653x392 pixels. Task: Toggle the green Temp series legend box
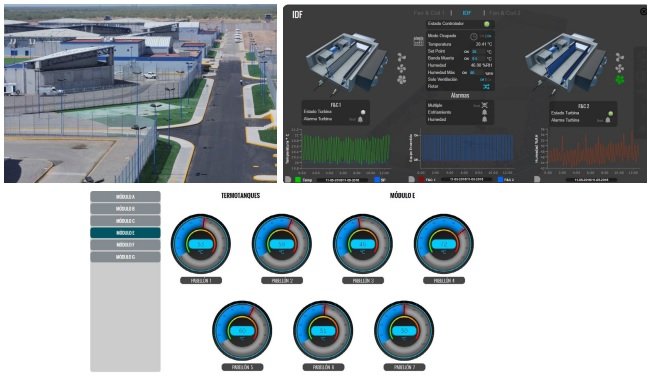[x=298, y=180]
